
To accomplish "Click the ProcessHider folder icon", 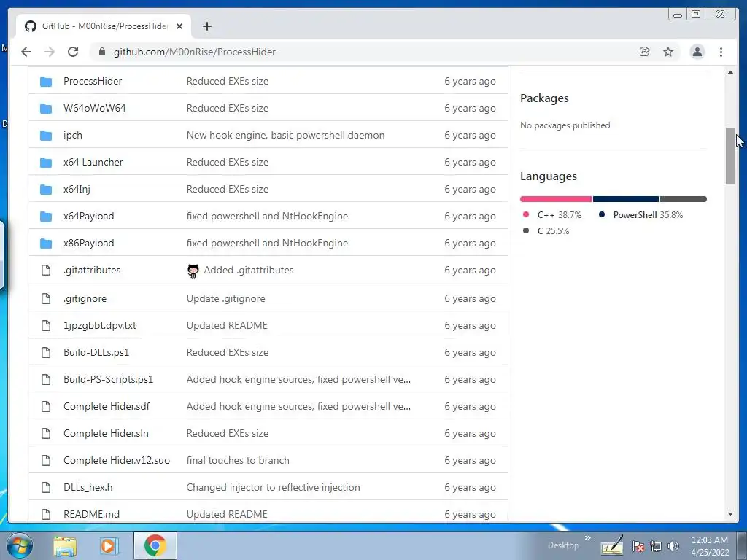I will point(46,82).
